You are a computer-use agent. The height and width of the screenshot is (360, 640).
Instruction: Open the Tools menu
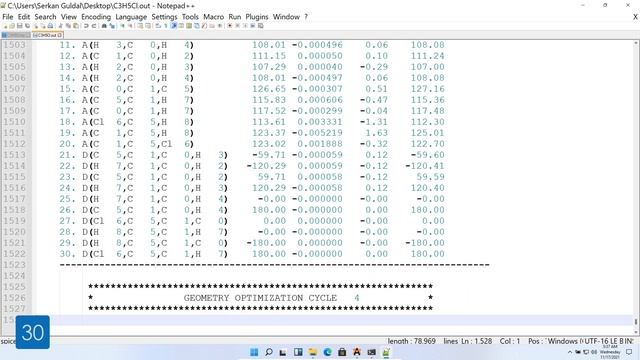click(190, 17)
